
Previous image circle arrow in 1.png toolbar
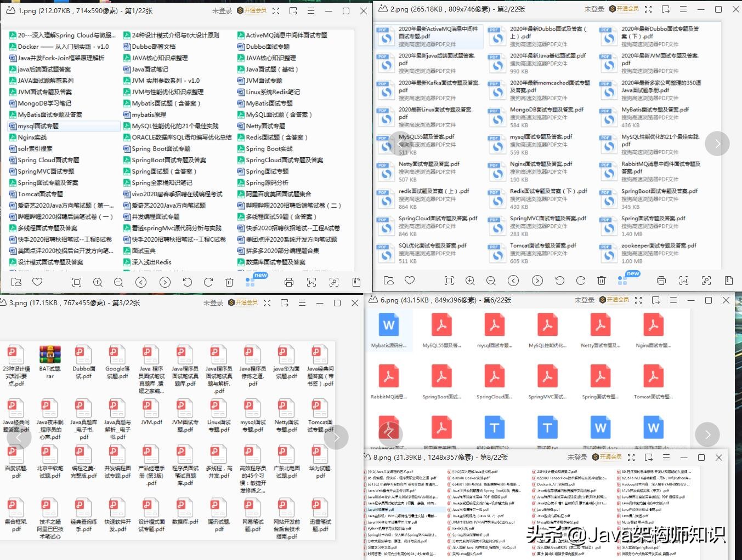[141, 282]
